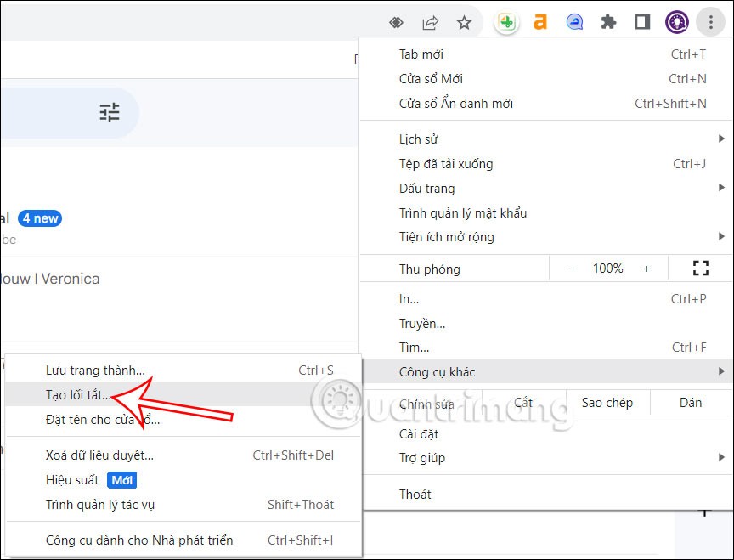Screen dimensions: 734x560
Task: Click 'Sao chép' edit button
Action: tap(607, 403)
